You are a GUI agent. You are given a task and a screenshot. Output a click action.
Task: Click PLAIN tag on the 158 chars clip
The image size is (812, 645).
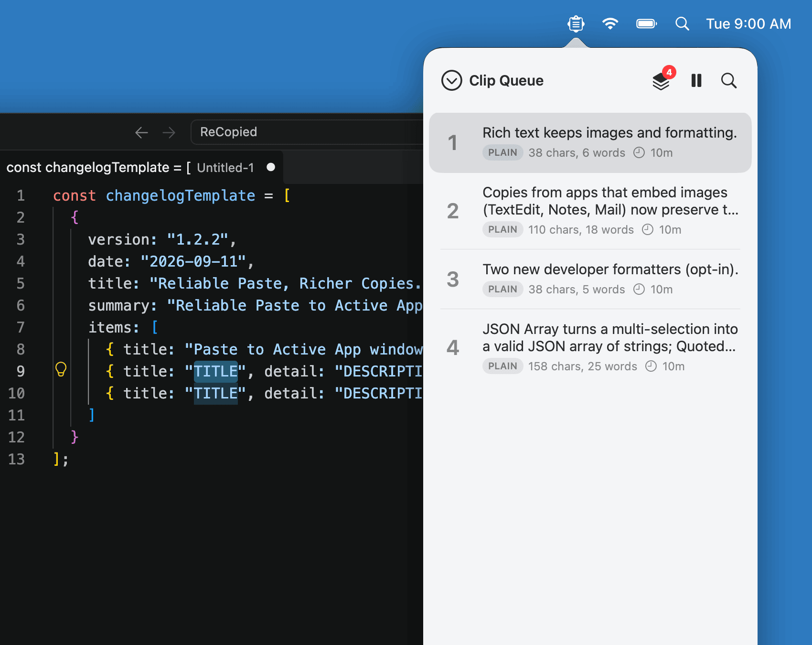tap(502, 366)
